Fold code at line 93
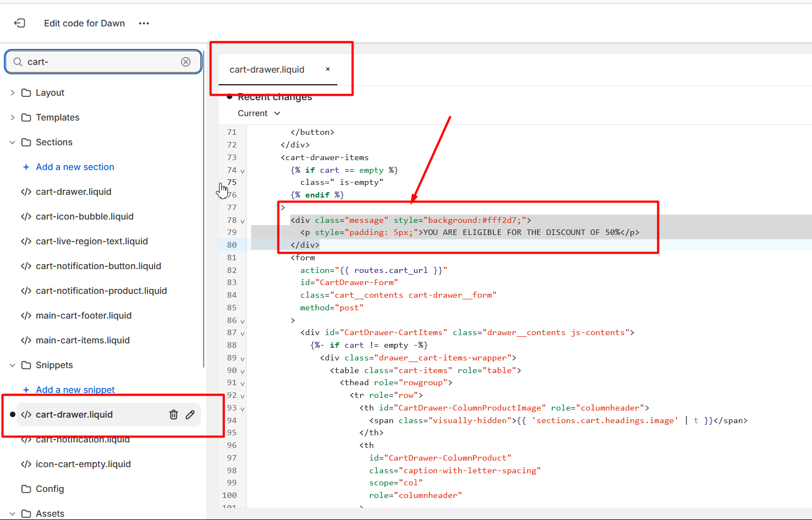812x520 pixels. pos(242,409)
